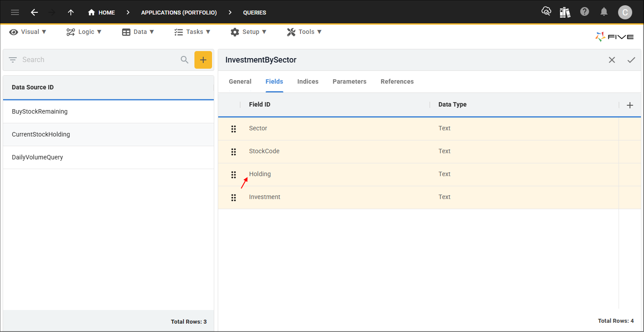
Task: Save InvestmentBySector using the checkmark icon
Action: (631, 60)
